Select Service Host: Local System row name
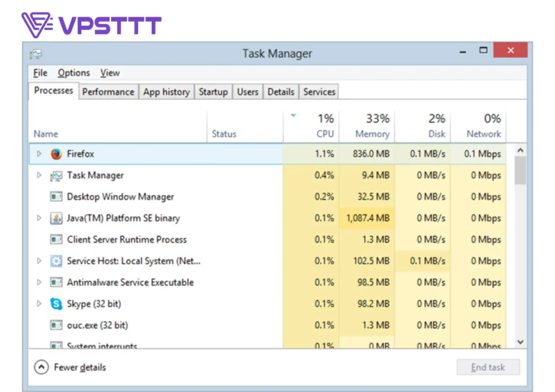This screenshot has height=392, width=555. (134, 261)
